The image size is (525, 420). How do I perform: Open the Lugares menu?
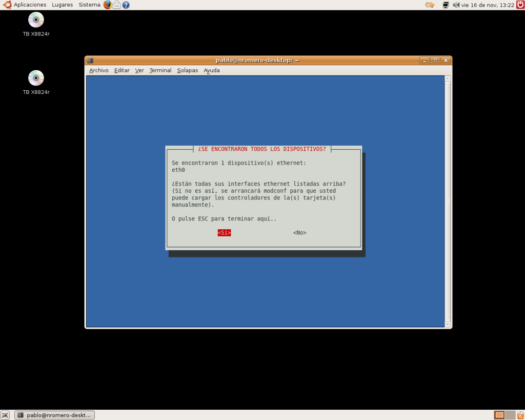(62, 5)
